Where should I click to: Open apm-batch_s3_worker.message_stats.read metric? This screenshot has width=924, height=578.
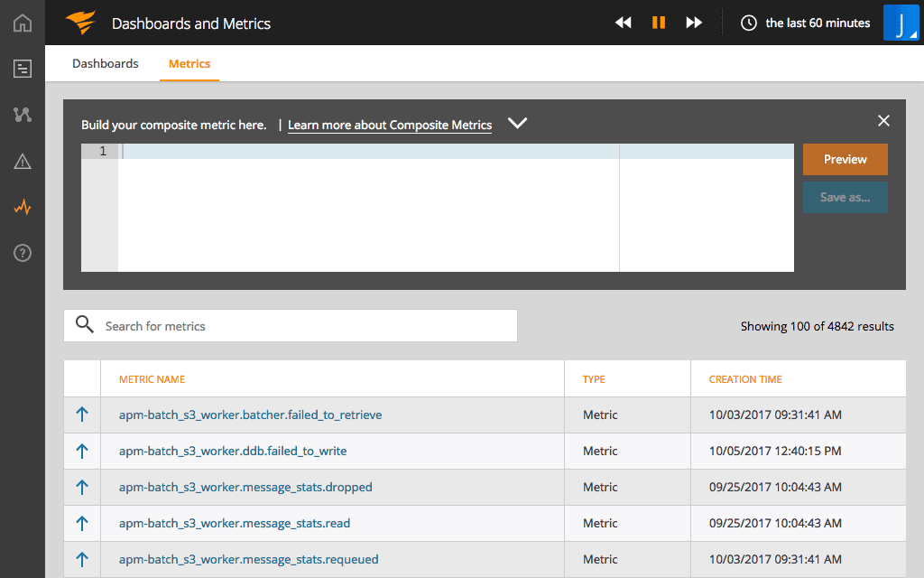point(235,523)
